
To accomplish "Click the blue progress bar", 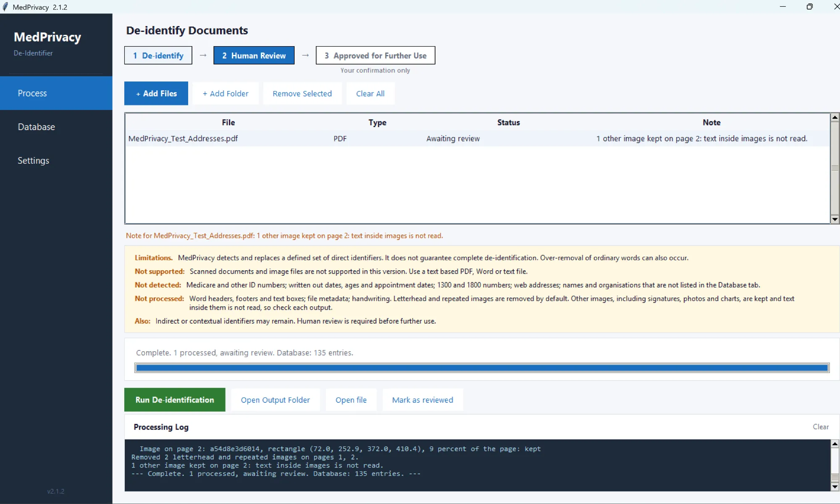I will click(482, 368).
